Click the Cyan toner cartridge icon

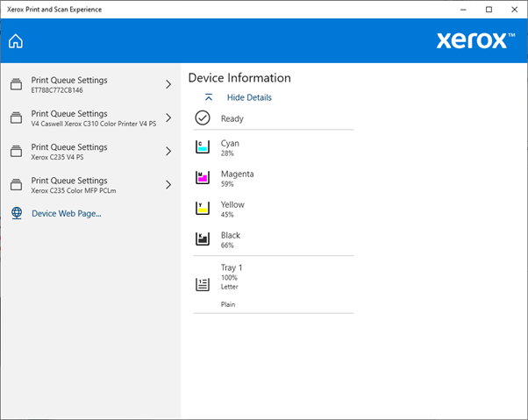coord(203,146)
